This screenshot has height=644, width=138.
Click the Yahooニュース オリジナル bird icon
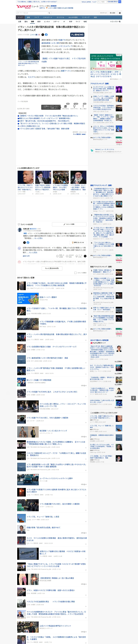(92, 150)
